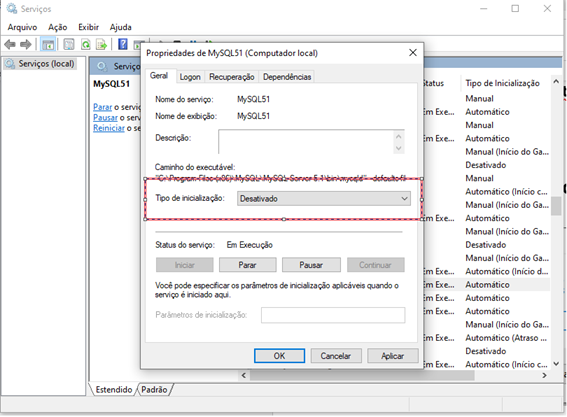Open the Properties toolbar icon
This screenshot has width=567, height=417.
tap(69, 45)
